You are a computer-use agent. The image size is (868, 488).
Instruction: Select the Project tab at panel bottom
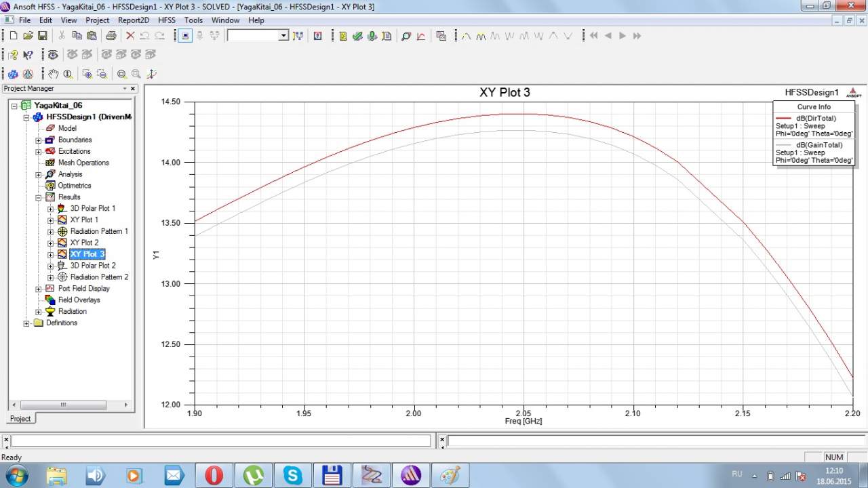20,418
